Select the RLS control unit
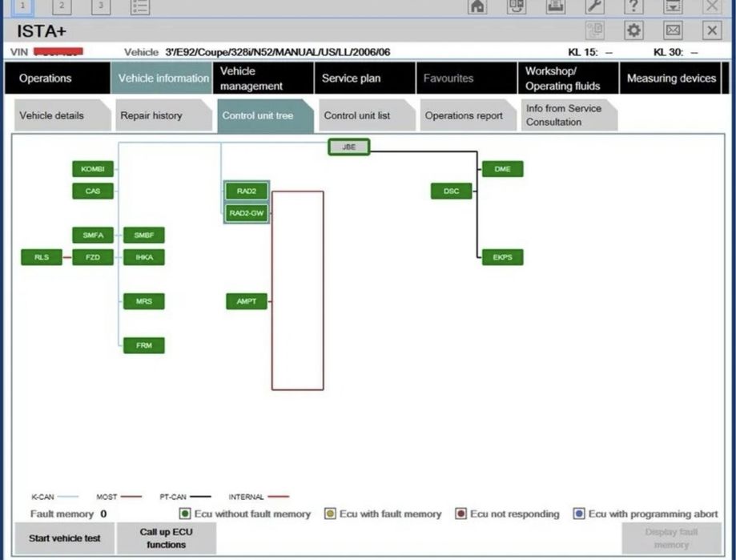Viewport: 736px width, 560px height. click(42, 257)
